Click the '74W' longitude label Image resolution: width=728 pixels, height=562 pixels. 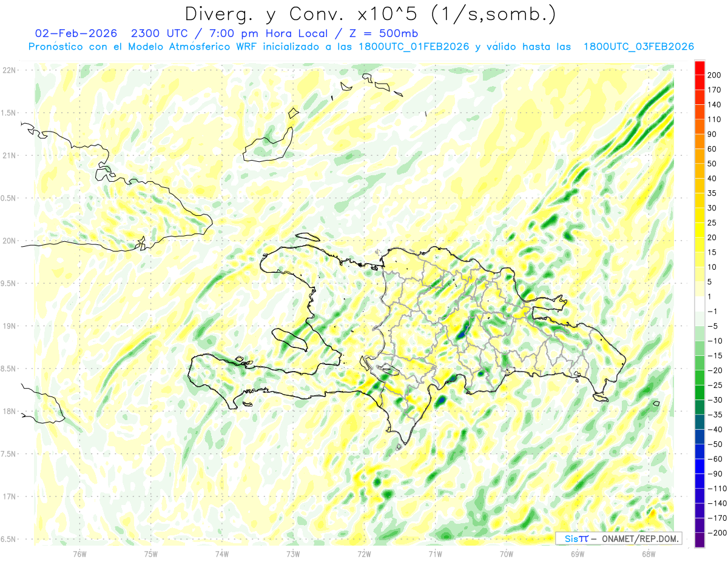[222, 554]
